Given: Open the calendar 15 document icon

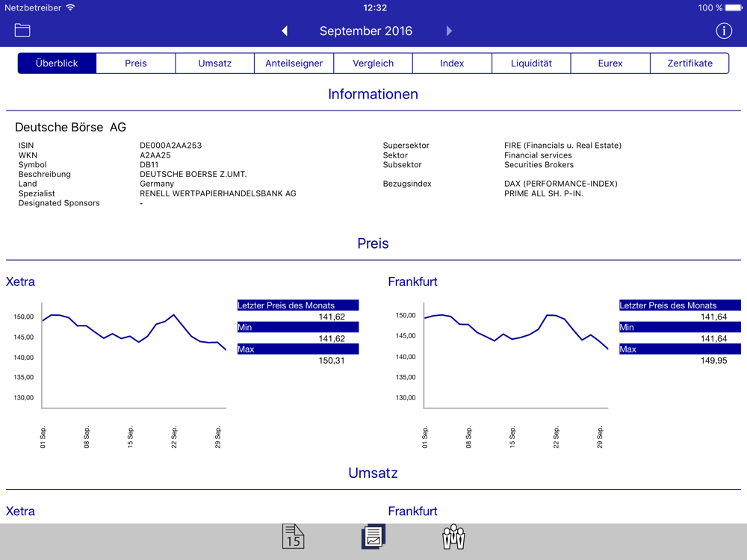Looking at the screenshot, I should (x=293, y=536).
